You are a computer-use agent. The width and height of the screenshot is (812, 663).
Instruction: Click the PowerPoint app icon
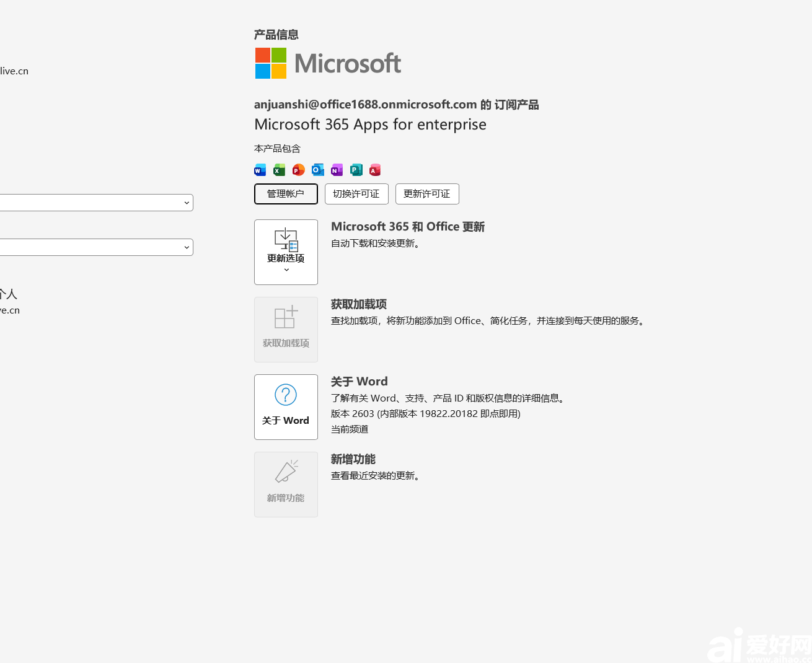click(x=299, y=170)
